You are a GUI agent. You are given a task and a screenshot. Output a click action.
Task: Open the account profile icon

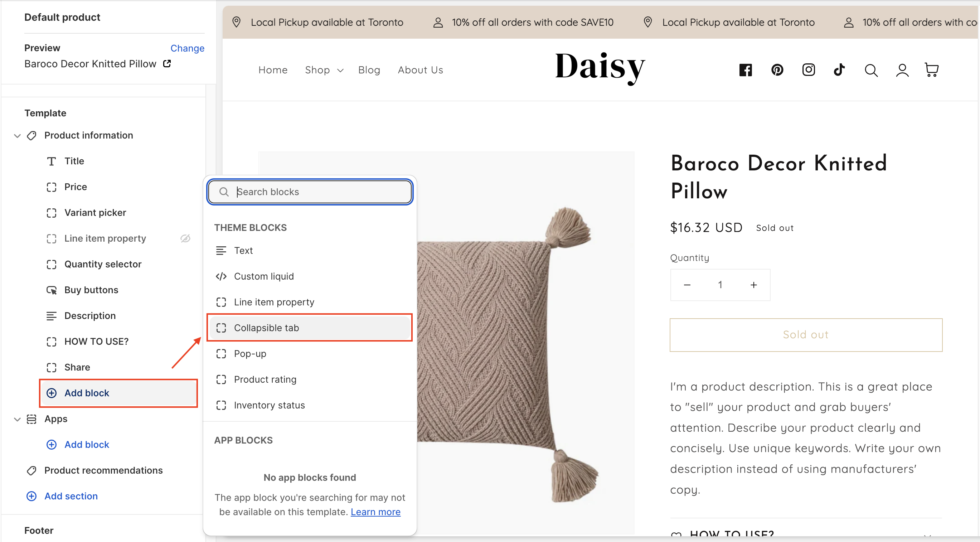click(902, 71)
